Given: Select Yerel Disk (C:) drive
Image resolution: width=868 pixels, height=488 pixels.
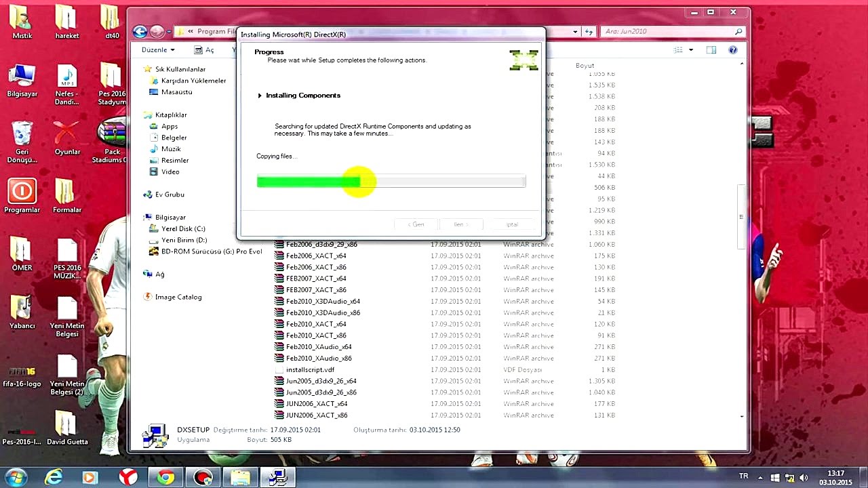Looking at the screenshot, I should (183, 229).
